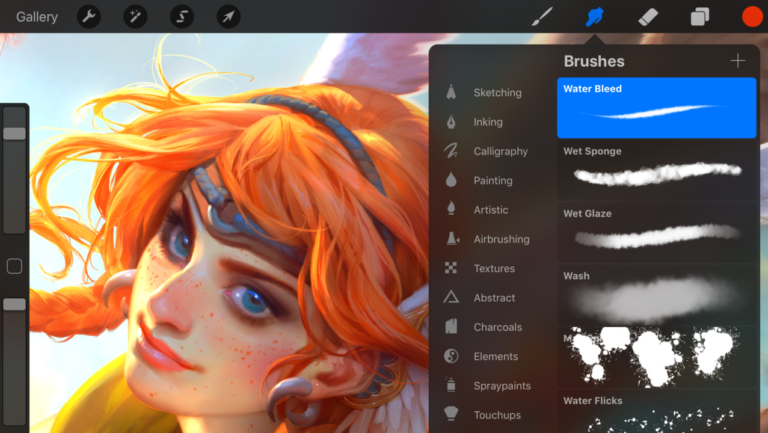Image resolution: width=768 pixels, height=433 pixels.
Task: Add a new brush with plus button
Action: tap(738, 61)
